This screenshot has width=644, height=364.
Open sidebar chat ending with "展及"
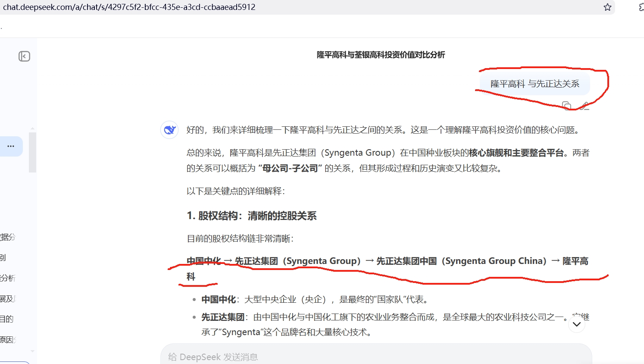coord(8,299)
